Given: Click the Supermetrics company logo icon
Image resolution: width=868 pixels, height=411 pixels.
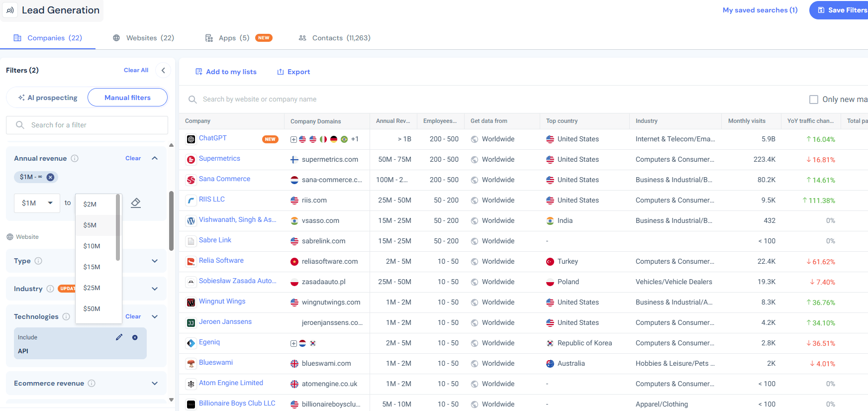Looking at the screenshot, I should click(191, 160).
